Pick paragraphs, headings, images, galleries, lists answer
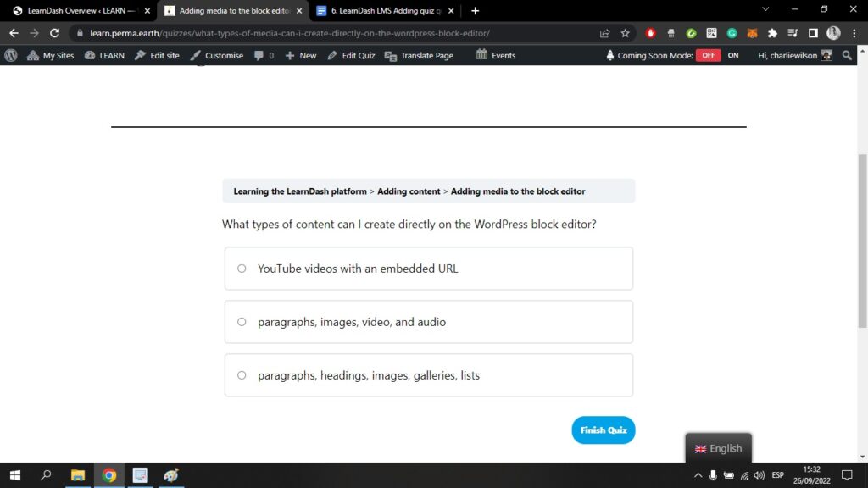Screen dimensions: 868x488 point(242,375)
